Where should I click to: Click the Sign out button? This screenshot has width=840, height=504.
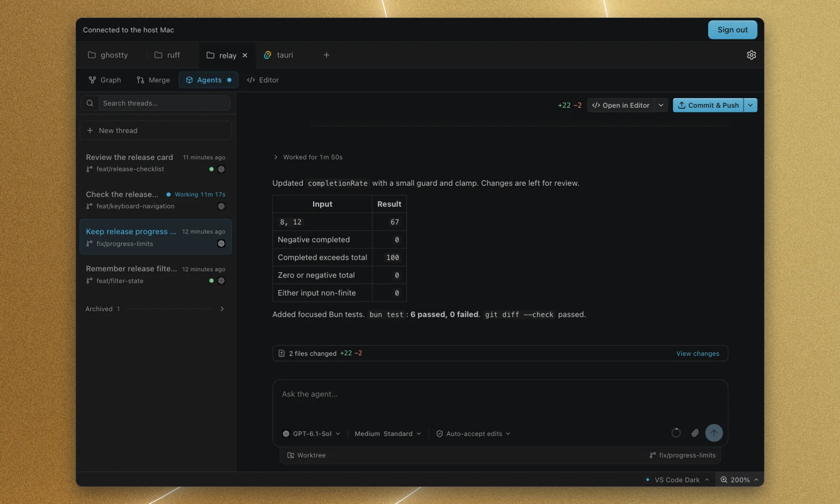tap(732, 30)
